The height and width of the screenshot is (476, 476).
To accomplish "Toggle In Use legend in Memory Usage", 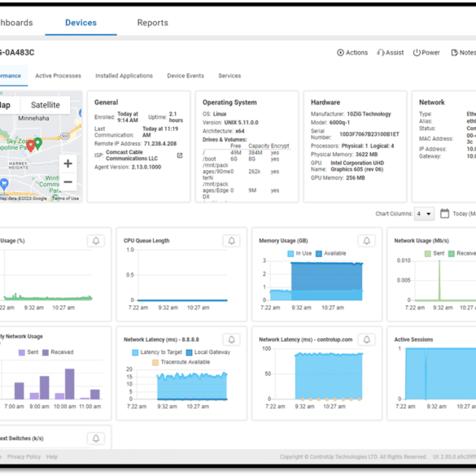I will (x=299, y=253).
